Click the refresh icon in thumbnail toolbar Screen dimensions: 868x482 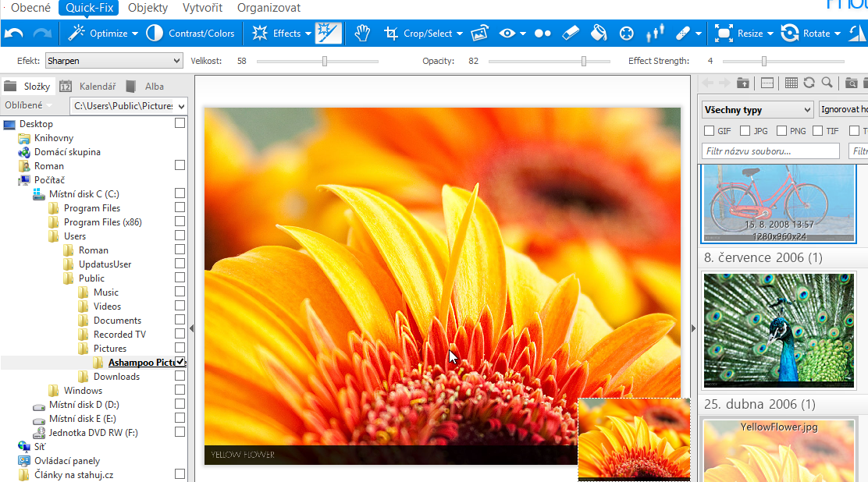[x=809, y=83]
